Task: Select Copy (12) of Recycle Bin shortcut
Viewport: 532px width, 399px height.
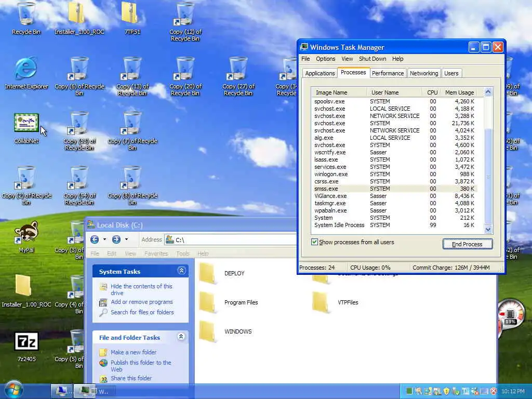Action: pyautogui.click(x=185, y=21)
